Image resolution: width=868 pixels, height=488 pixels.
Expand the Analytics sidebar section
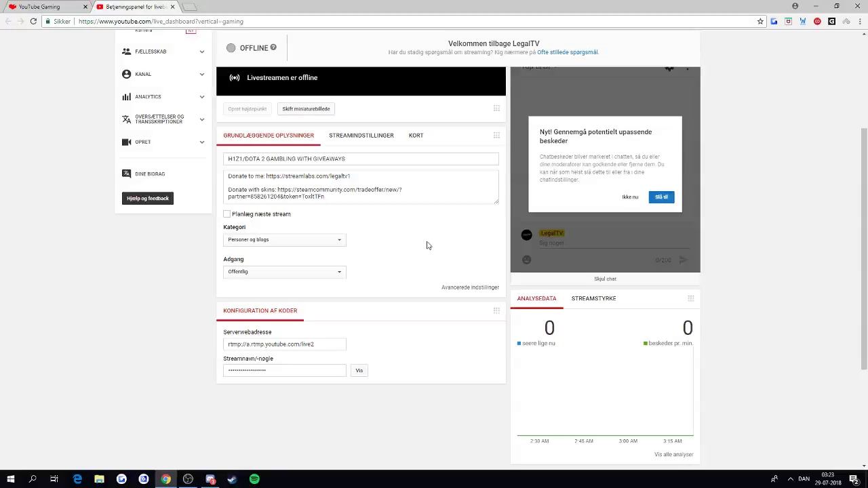(x=202, y=97)
